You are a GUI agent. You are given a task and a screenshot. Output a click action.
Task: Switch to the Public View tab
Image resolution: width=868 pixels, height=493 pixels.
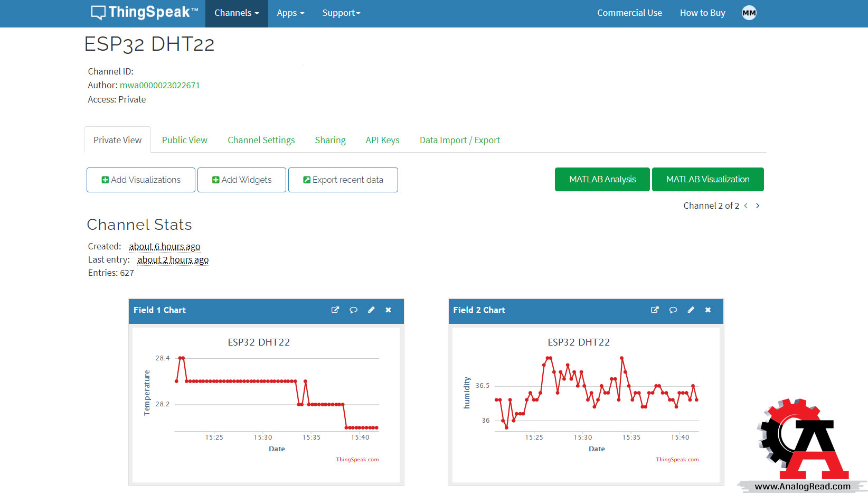coord(184,140)
